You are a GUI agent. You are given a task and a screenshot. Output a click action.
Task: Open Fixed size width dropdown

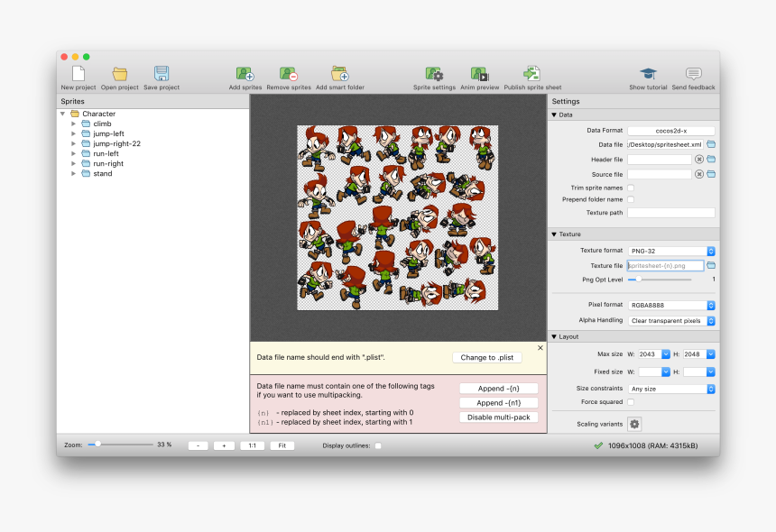point(666,371)
